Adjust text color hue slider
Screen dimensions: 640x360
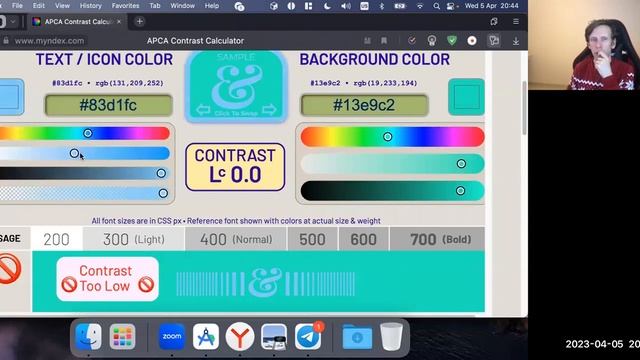pyautogui.click(x=84, y=133)
